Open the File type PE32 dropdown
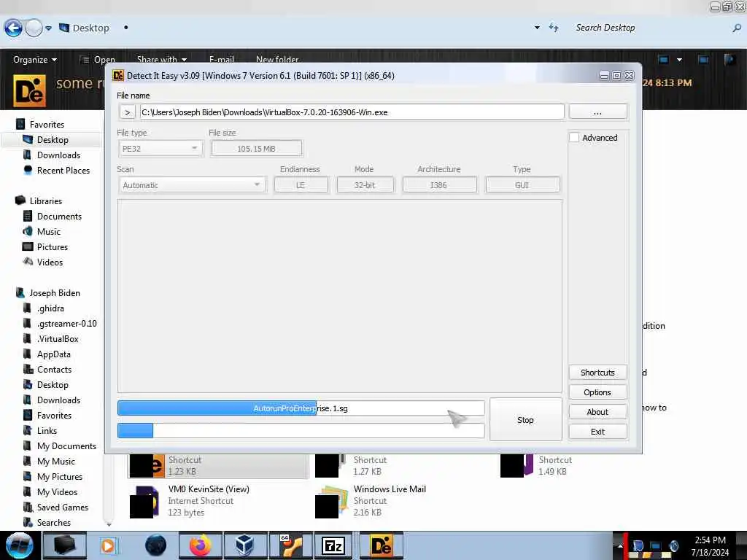 pos(160,149)
